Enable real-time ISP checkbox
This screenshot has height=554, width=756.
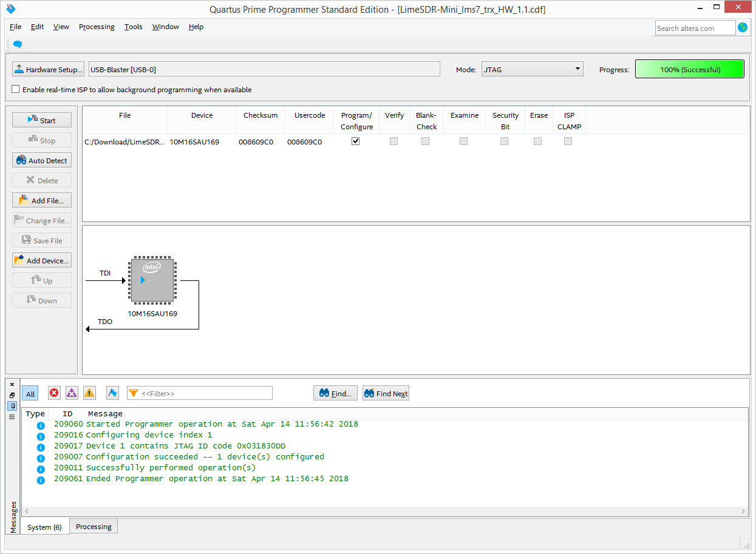(x=16, y=89)
